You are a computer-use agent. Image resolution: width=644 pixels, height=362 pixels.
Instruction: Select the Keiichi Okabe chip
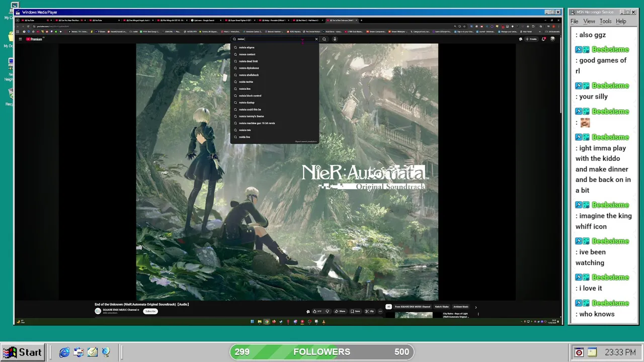click(x=442, y=307)
